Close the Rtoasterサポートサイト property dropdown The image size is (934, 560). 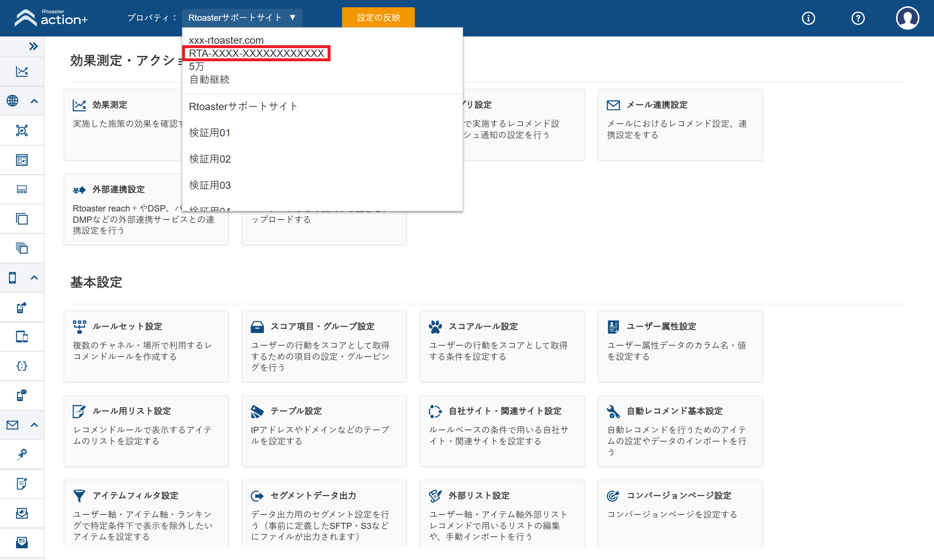242,17
